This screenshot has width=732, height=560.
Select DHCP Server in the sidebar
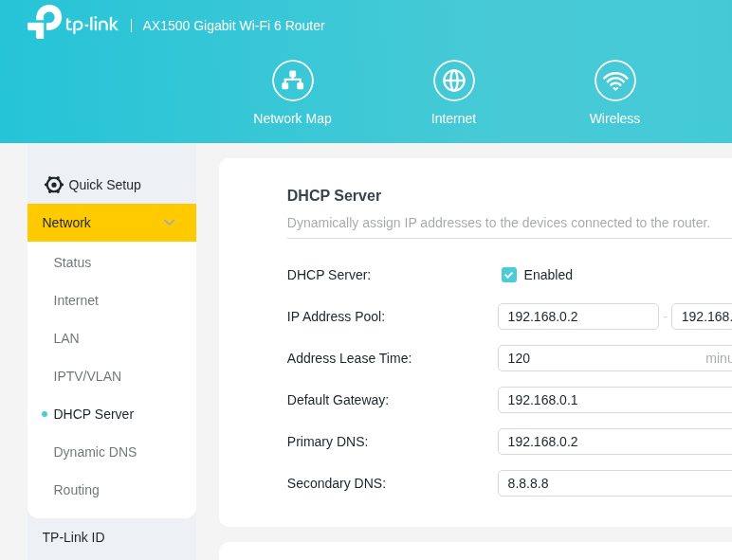click(93, 414)
